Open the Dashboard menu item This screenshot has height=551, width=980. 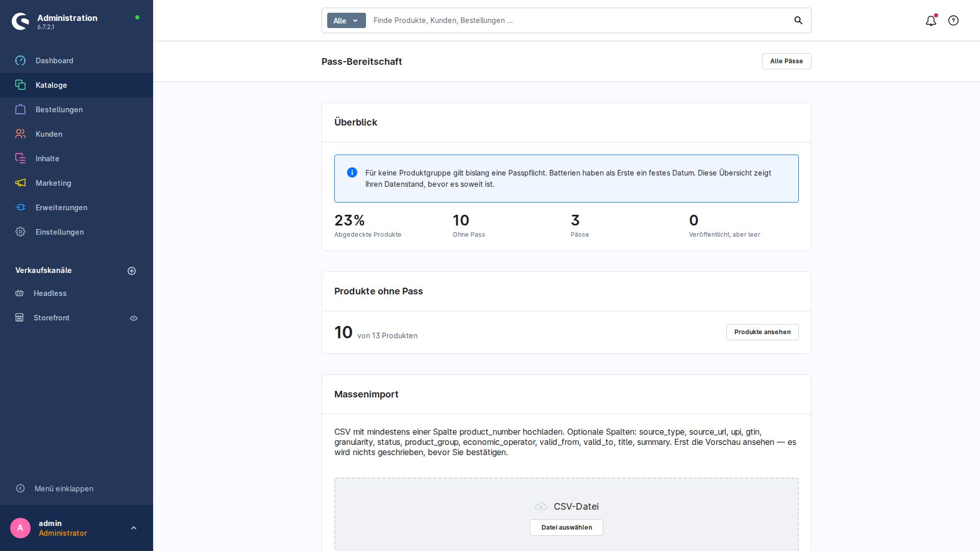click(x=77, y=61)
